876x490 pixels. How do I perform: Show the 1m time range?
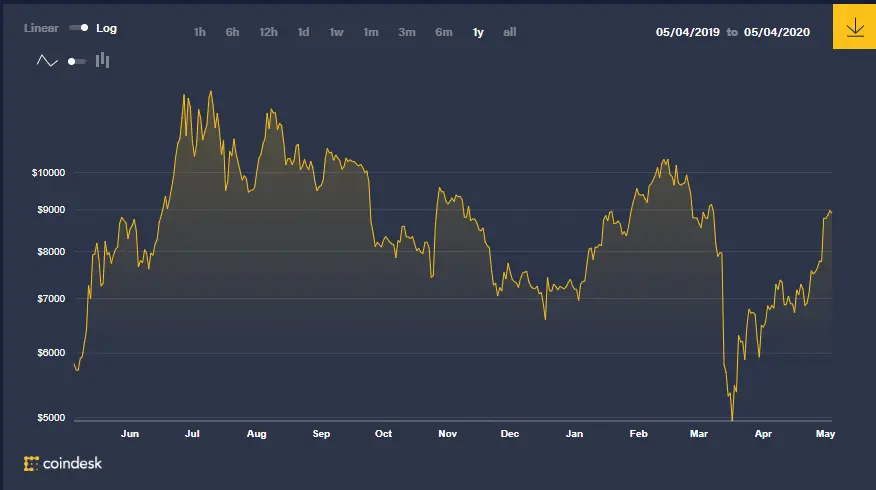coord(371,32)
